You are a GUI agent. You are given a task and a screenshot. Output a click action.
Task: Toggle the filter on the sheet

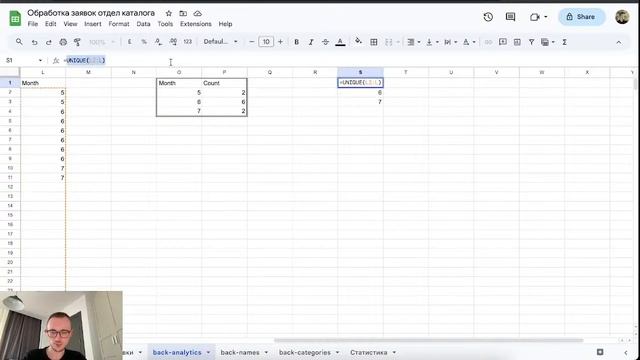pos(531,42)
